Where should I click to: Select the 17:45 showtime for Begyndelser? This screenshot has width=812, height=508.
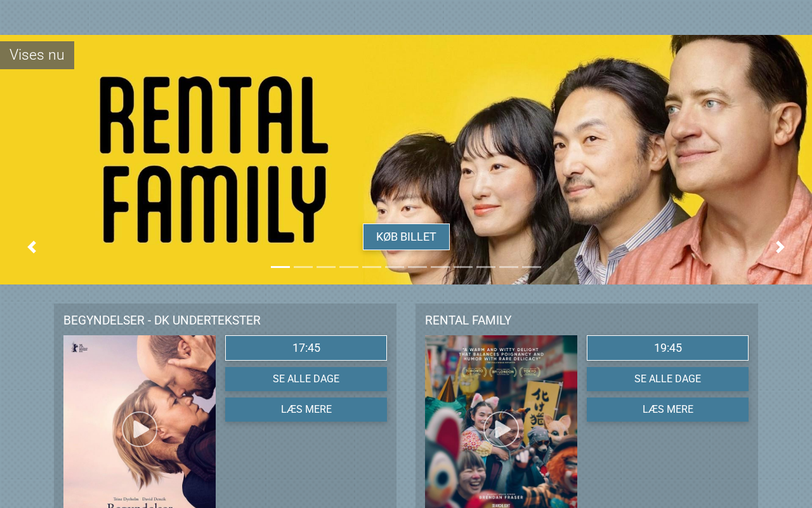pyautogui.click(x=306, y=348)
